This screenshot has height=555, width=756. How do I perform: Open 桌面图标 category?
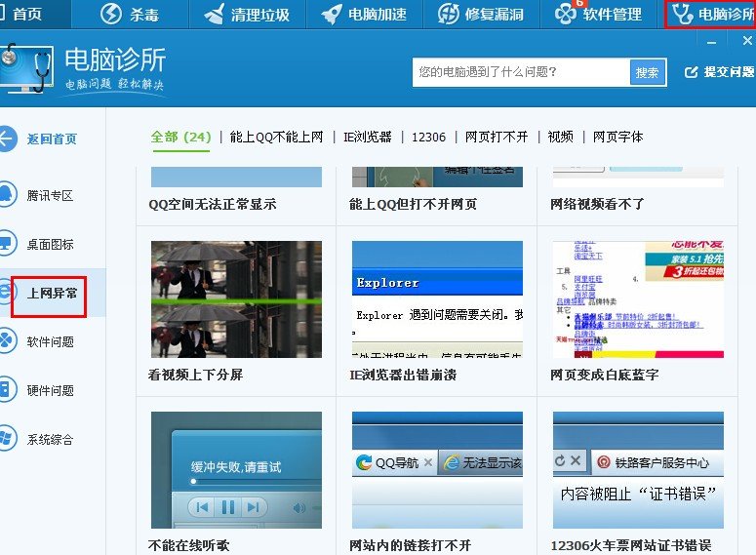click(50, 245)
